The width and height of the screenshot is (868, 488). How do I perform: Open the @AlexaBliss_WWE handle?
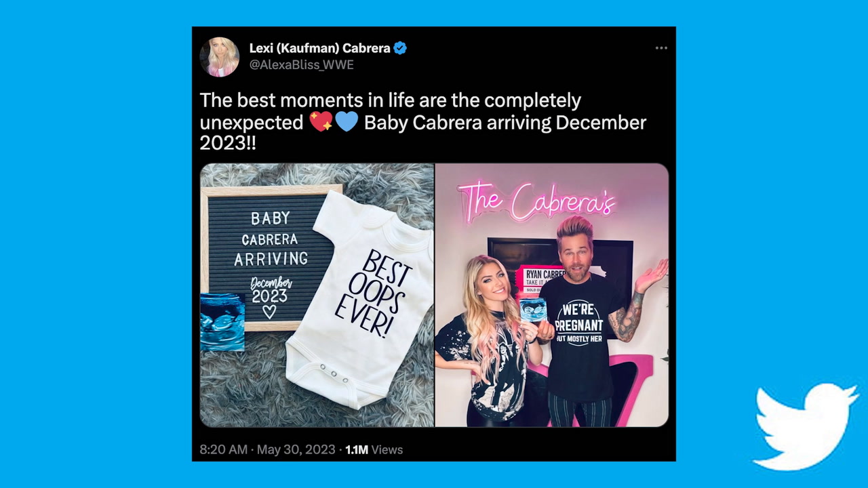301,65
